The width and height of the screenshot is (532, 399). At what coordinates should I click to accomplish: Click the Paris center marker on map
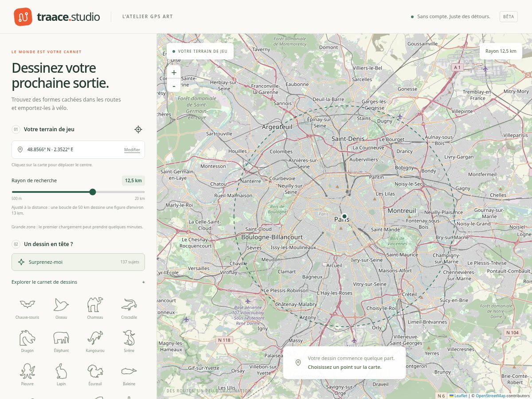coord(344,216)
